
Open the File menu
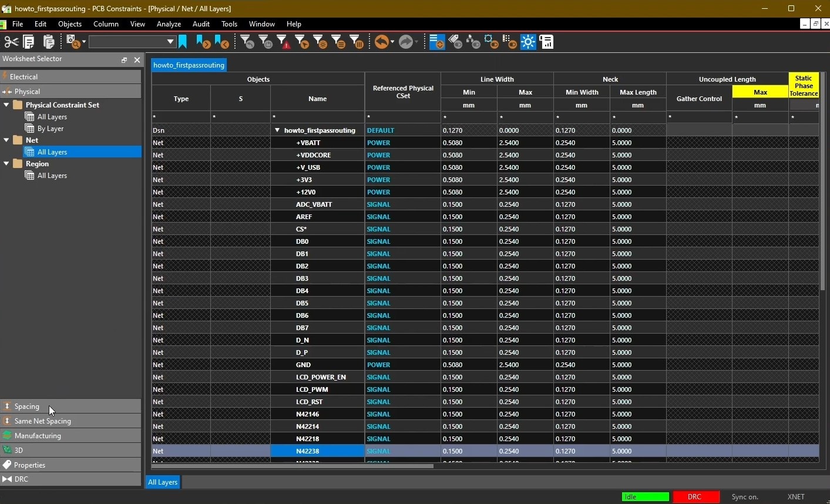18,24
